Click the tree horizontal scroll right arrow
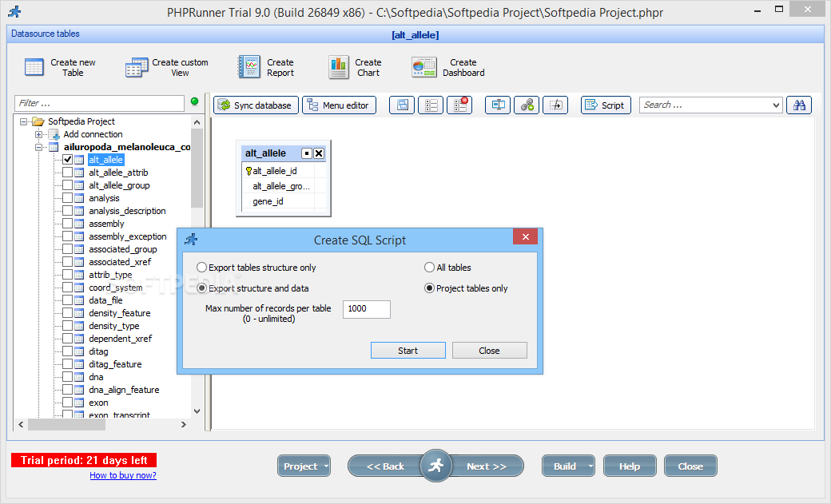The width and height of the screenshot is (831, 504). tap(183, 424)
